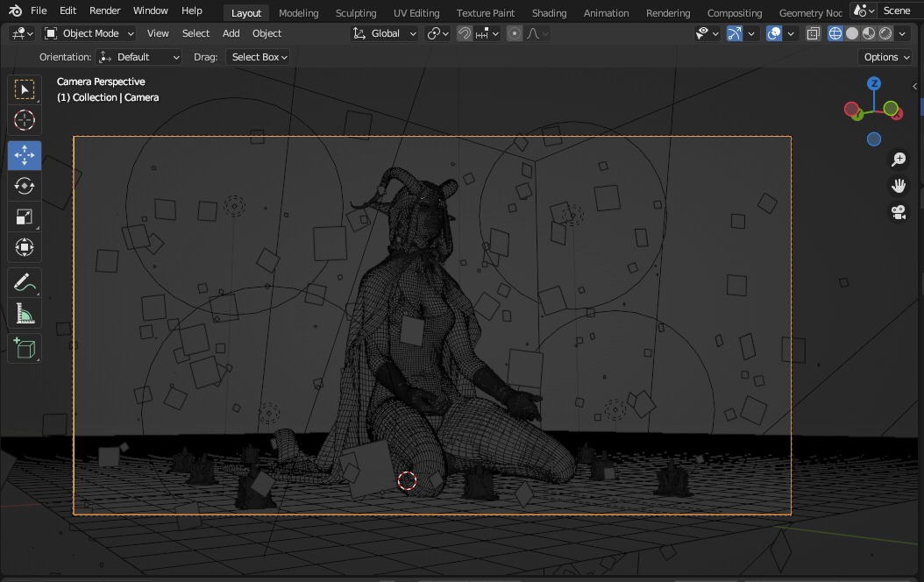Open Global transform orientation dropdown

384,33
